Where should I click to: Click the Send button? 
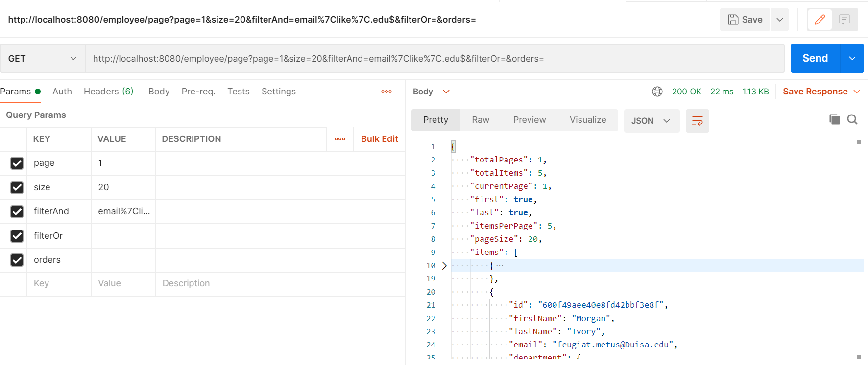[815, 58]
